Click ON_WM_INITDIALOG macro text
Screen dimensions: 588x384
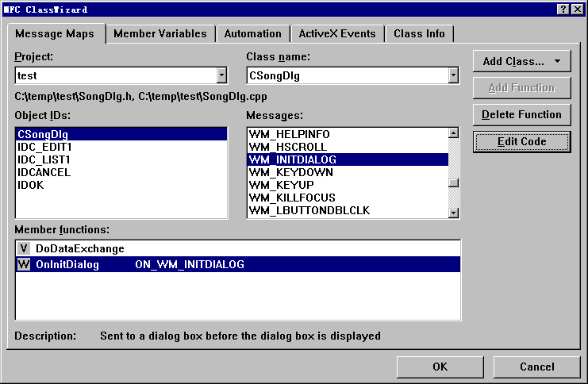point(190,265)
